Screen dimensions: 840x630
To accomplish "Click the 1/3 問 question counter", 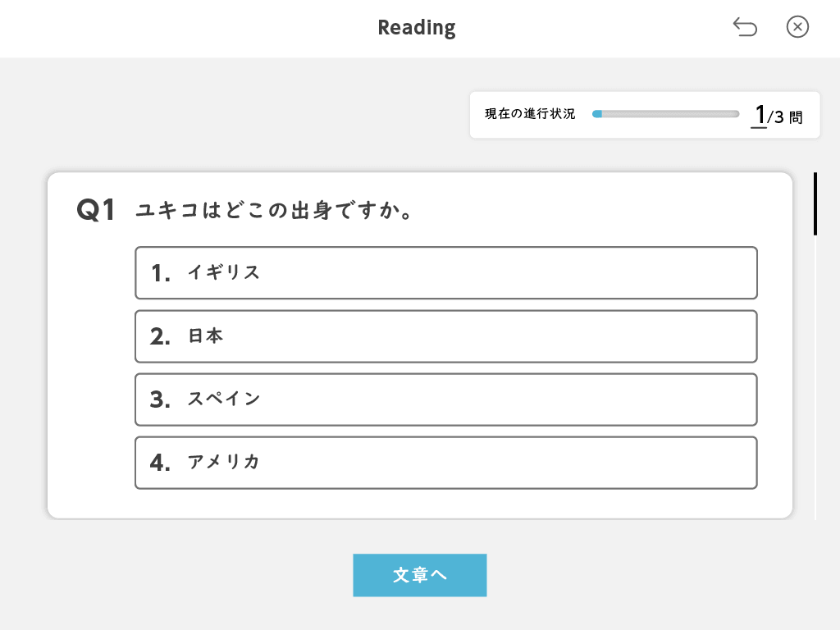I will point(777,115).
